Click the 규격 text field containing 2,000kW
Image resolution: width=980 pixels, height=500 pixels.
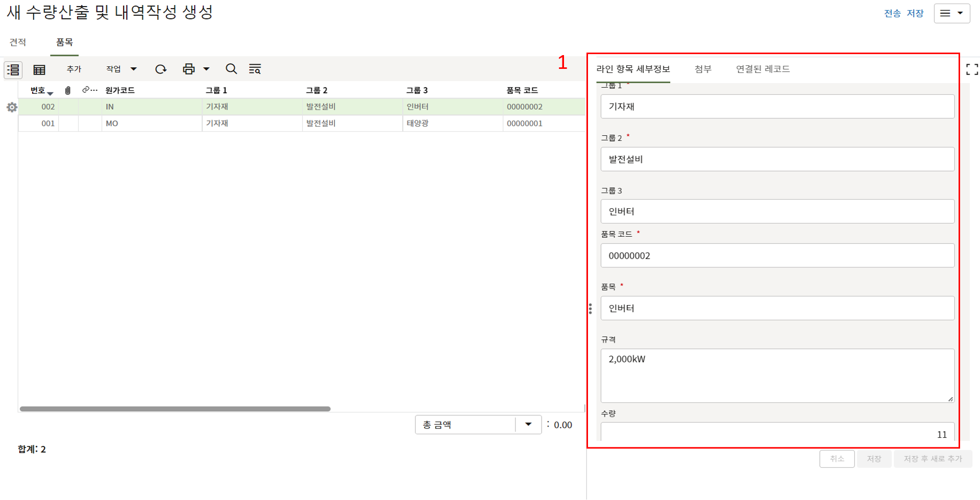[x=777, y=375]
